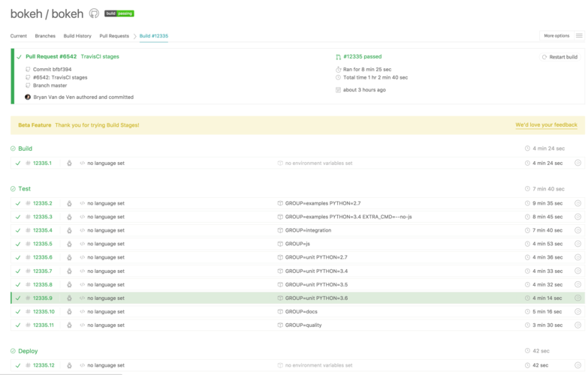Open job 12335.2 details
The image size is (588, 375).
(x=42, y=203)
